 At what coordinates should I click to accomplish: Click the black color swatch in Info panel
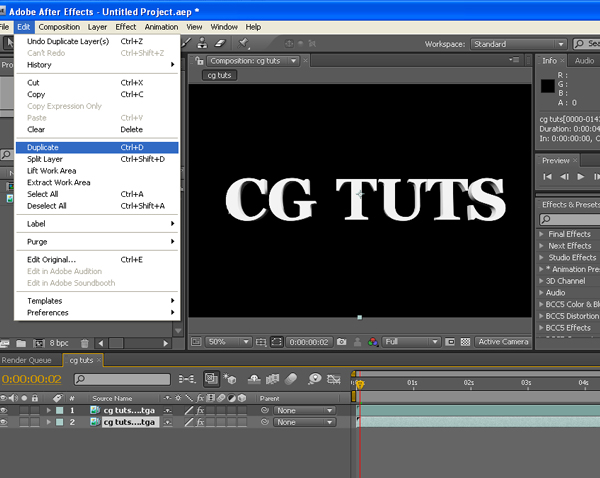(546, 85)
